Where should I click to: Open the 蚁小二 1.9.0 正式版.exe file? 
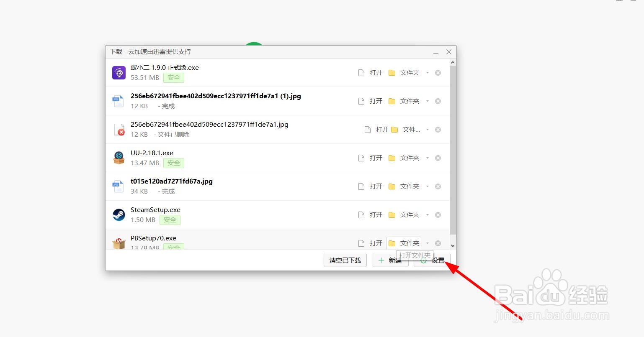point(371,73)
